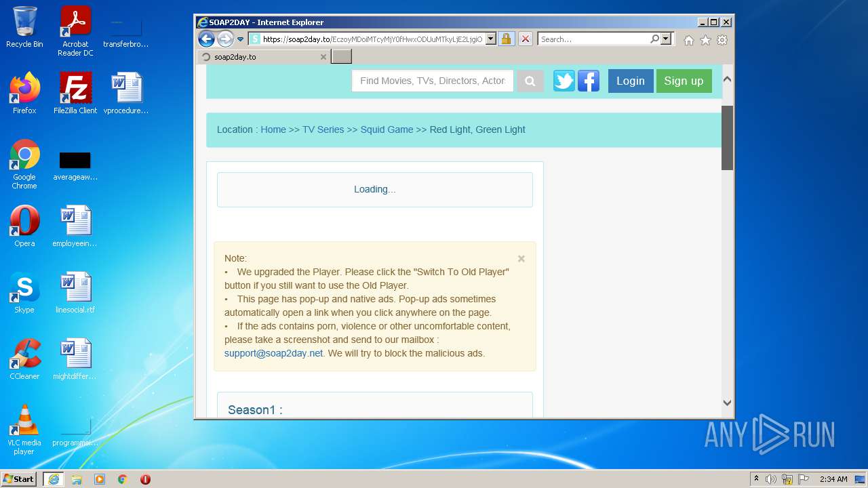Open FileZilla Client desktop shortcut
Viewport: 868px width, 488px height.
[75, 93]
